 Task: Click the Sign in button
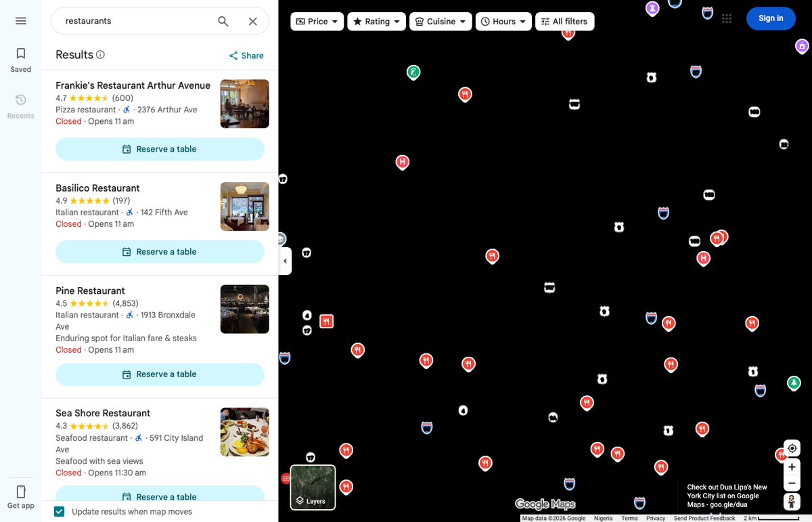pyautogui.click(x=771, y=18)
